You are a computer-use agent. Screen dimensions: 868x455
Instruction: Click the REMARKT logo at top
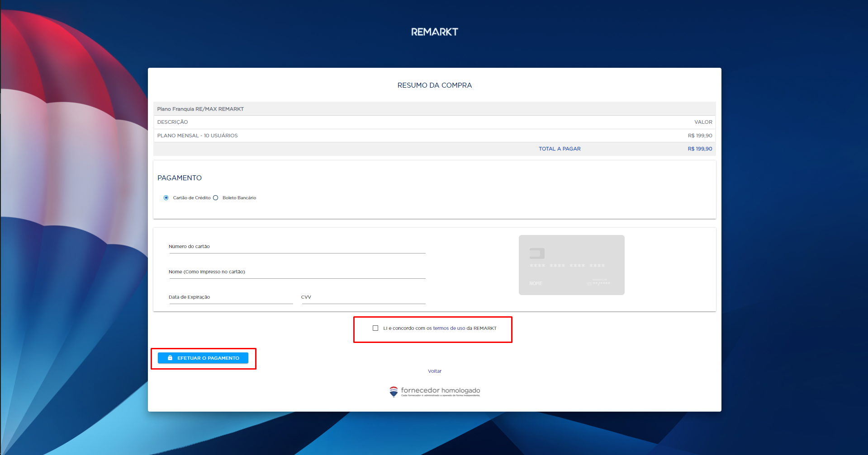(x=434, y=31)
